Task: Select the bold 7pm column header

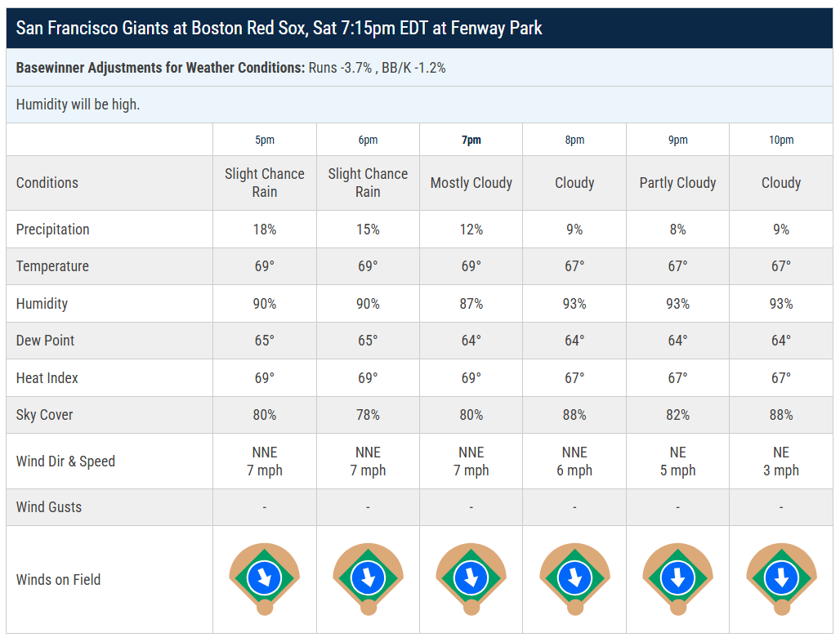Action: (471, 140)
